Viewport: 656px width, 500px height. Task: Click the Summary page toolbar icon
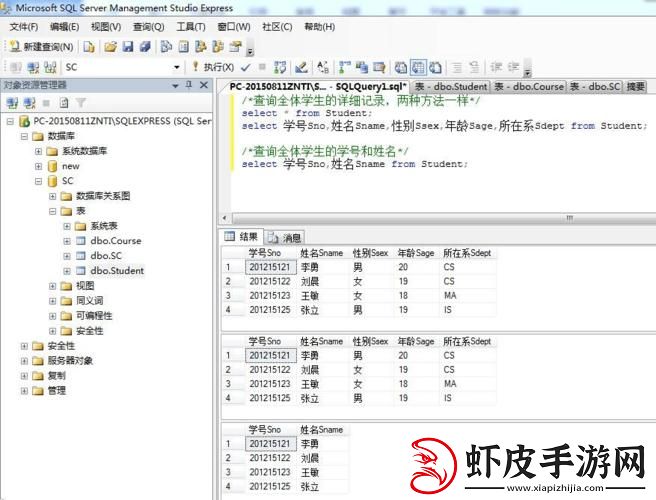coord(183,46)
